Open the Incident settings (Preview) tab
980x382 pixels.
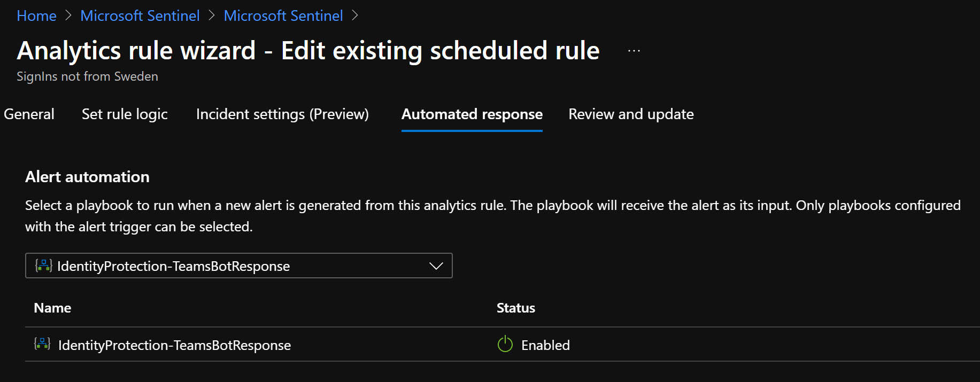point(282,114)
